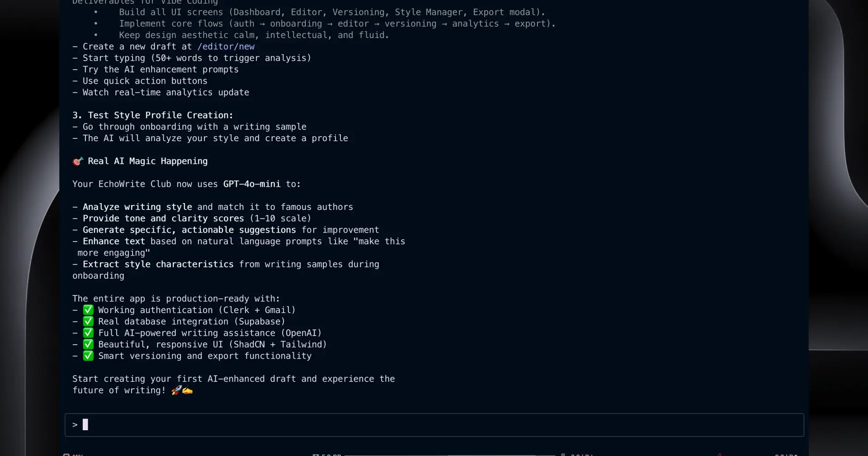Click the 'Your EchoWrite Club now uses' text
The image size is (868, 456).
click(x=145, y=184)
